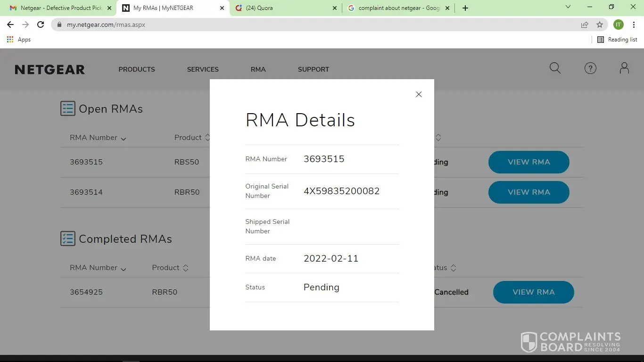The image size is (644, 362).
Task: Bookmark this page with the star icon
Action: (600, 25)
